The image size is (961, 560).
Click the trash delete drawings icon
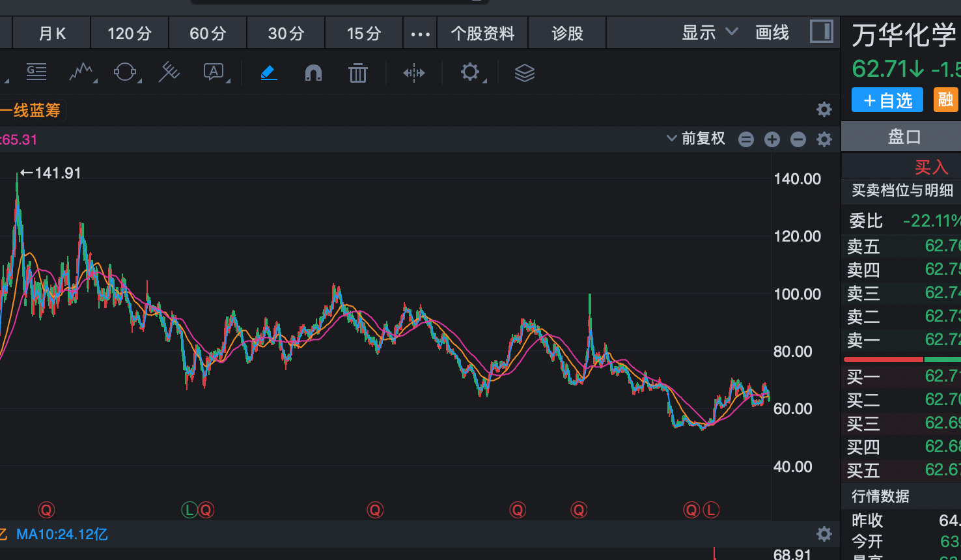[x=357, y=73]
